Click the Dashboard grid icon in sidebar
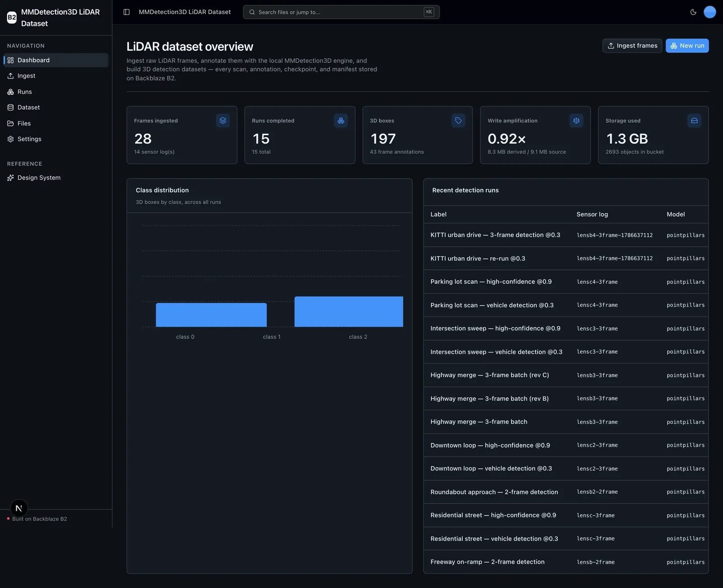The width and height of the screenshot is (723, 588). (x=10, y=60)
